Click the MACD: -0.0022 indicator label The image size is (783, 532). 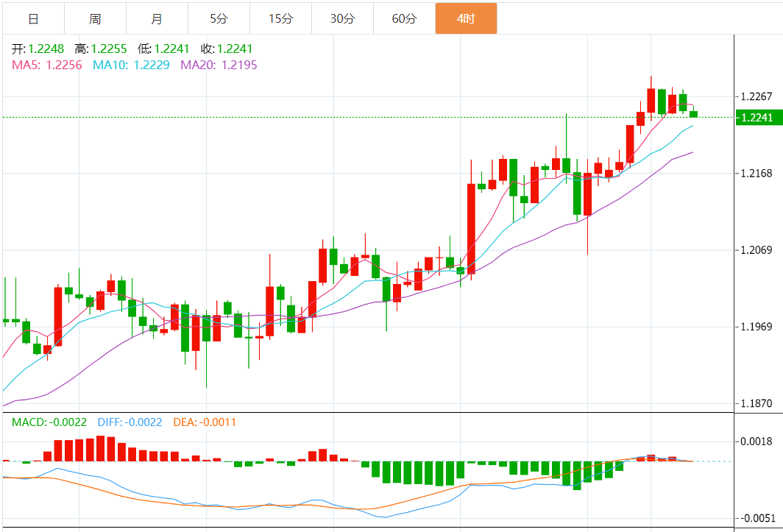49,422
